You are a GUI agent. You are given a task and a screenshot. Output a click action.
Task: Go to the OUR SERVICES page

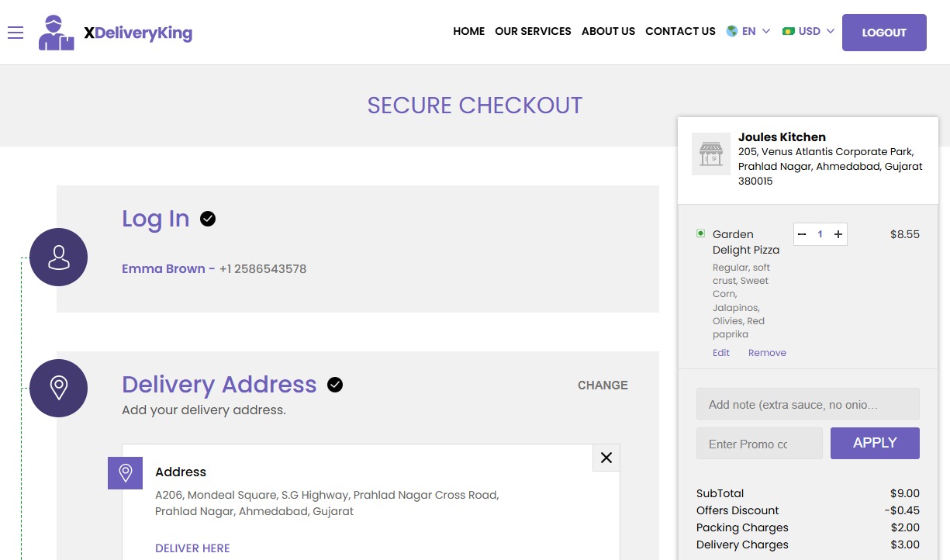point(533,31)
